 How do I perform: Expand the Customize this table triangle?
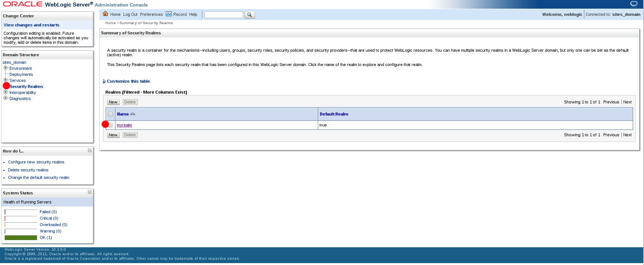105,82
